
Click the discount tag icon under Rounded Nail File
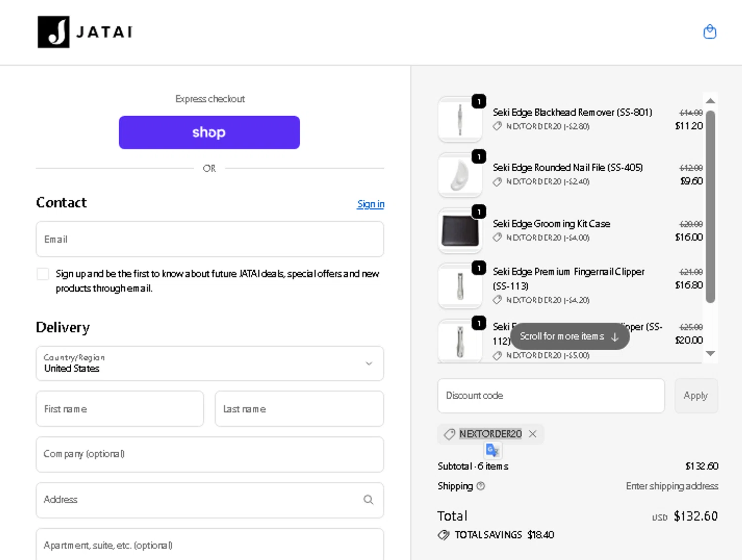click(x=497, y=182)
